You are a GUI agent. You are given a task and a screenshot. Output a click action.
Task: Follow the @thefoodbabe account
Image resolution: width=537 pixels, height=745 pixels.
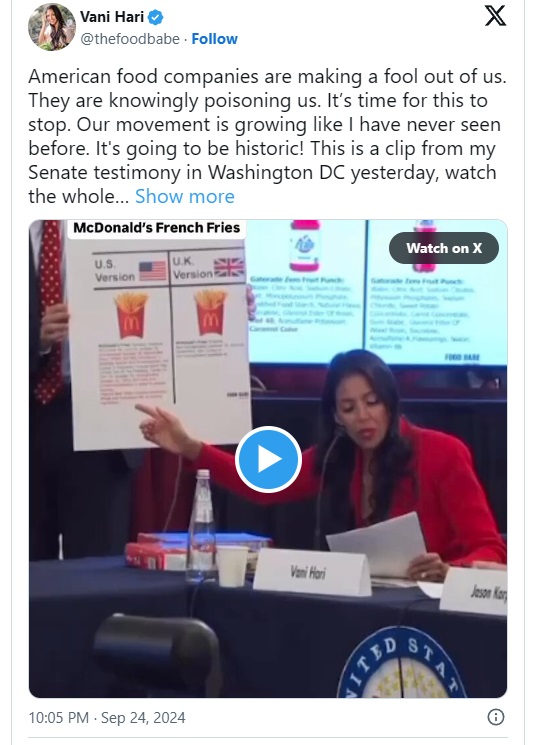tap(214, 39)
